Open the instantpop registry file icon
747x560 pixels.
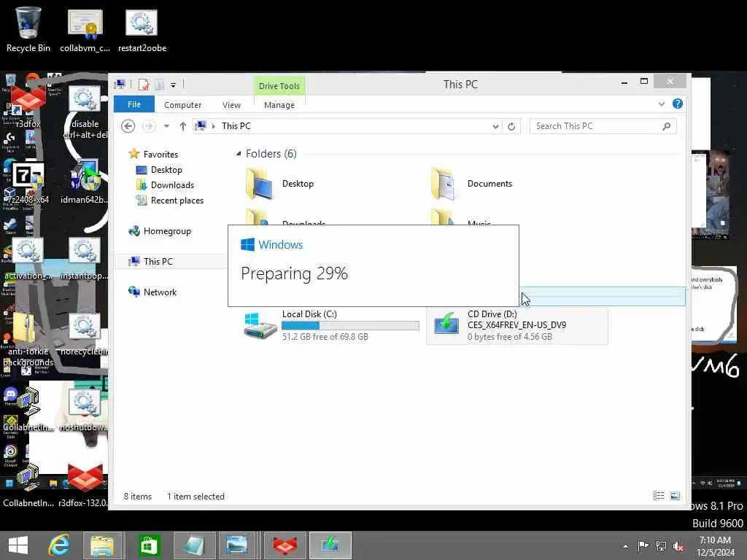coord(85,259)
